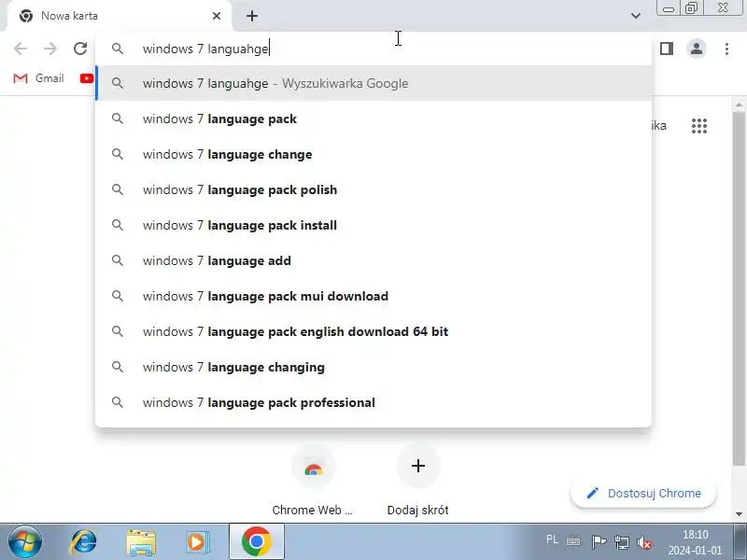Select 'windows 7 languahge' Google search suggestion

[373, 83]
